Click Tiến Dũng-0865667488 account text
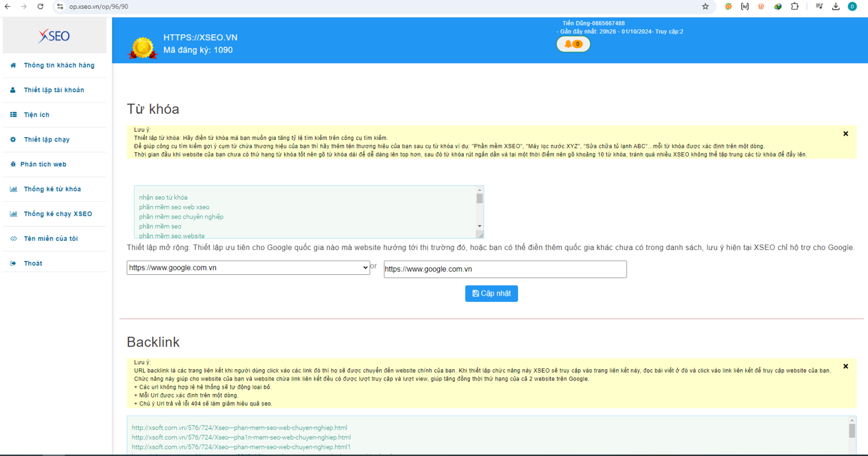This screenshot has height=456, width=868. tap(593, 23)
